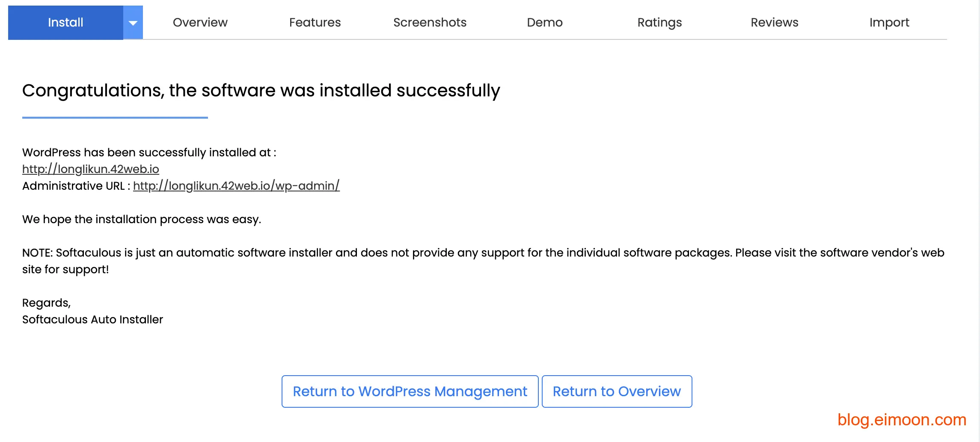Screen dimensions: 980x442
Task: Click the blue underline beneath the heading
Action: (115, 117)
